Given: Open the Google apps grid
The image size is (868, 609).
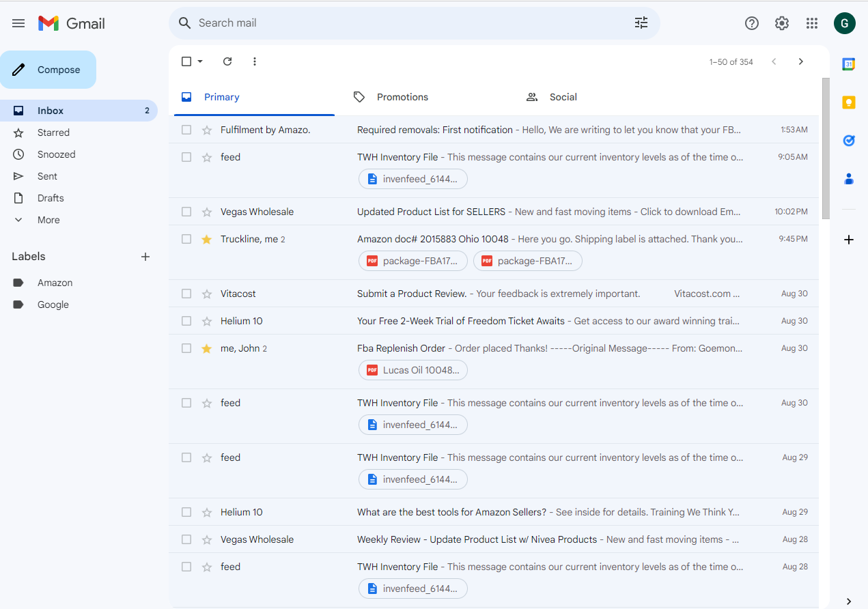Looking at the screenshot, I should (x=811, y=23).
